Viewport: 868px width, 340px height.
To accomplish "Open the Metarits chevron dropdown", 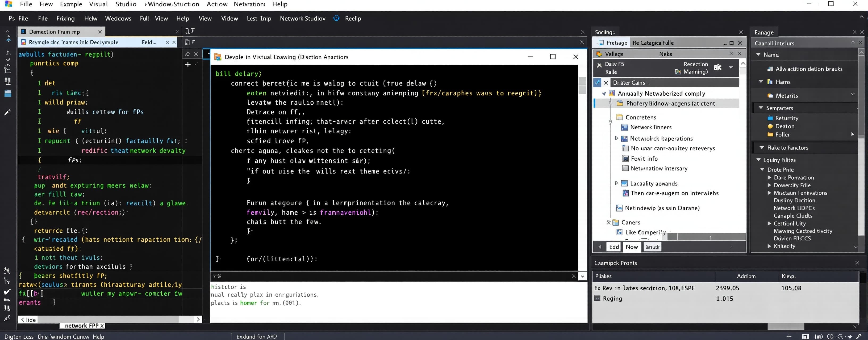I will [853, 94].
